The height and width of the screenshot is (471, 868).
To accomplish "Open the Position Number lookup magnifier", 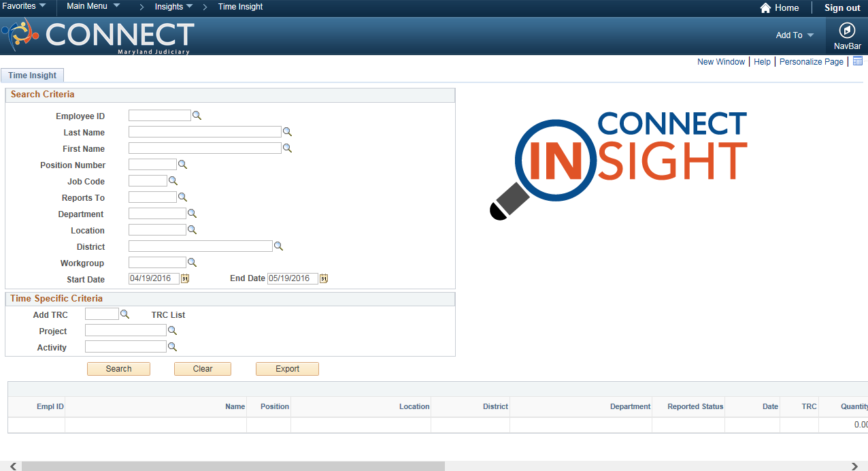I will click(x=182, y=165).
